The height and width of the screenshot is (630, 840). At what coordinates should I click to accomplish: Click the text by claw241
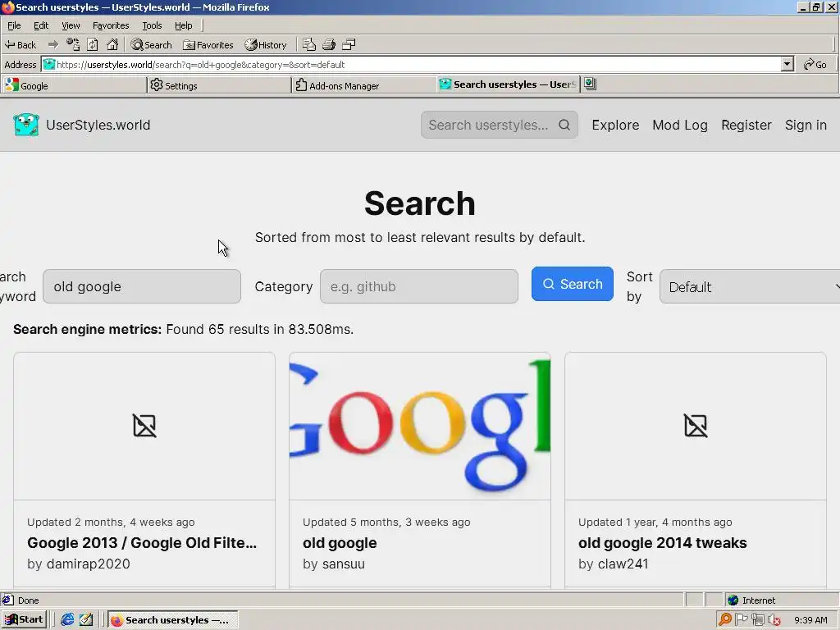pos(614,564)
